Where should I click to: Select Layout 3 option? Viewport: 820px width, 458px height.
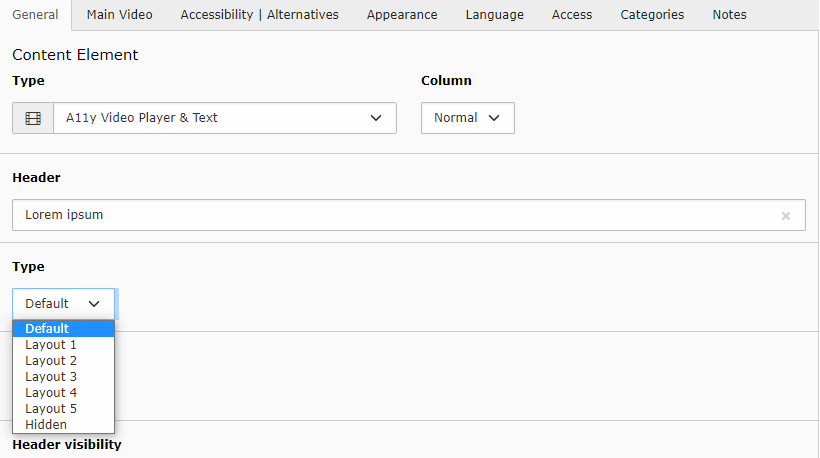pyautogui.click(x=63, y=377)
